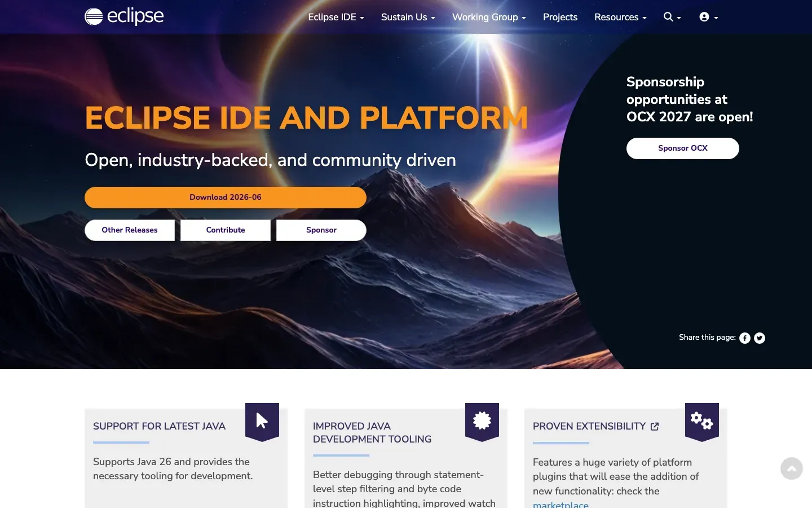Click the sponsorship opportunities OCX 2027 text
This screenshot has height=508, width=812.
(690, 99)
